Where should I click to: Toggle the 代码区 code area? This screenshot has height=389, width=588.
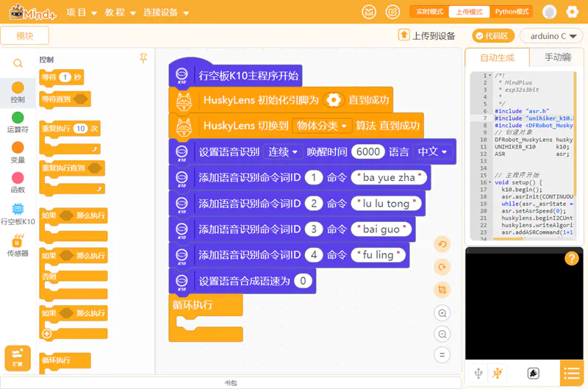[492, 36]
